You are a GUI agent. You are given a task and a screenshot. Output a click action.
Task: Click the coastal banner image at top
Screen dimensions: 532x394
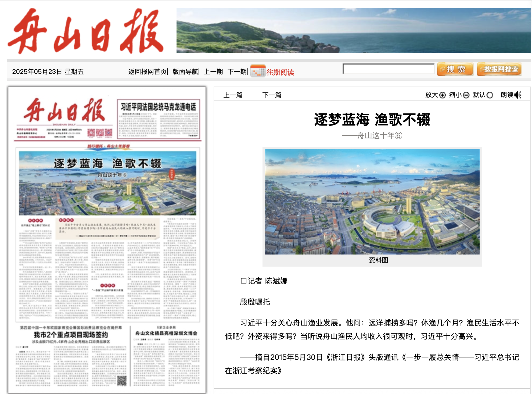[354, 30]
